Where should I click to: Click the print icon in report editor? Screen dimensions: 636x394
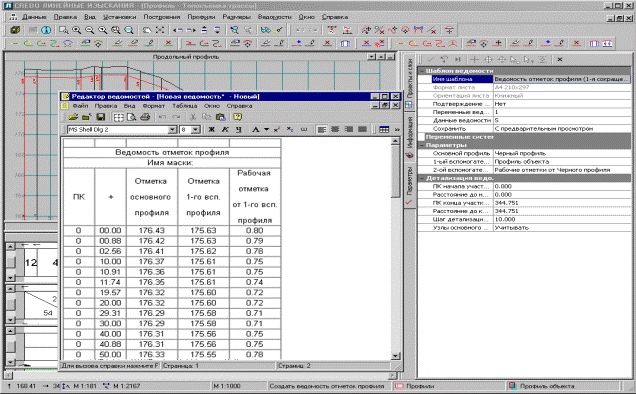(145, 117)
